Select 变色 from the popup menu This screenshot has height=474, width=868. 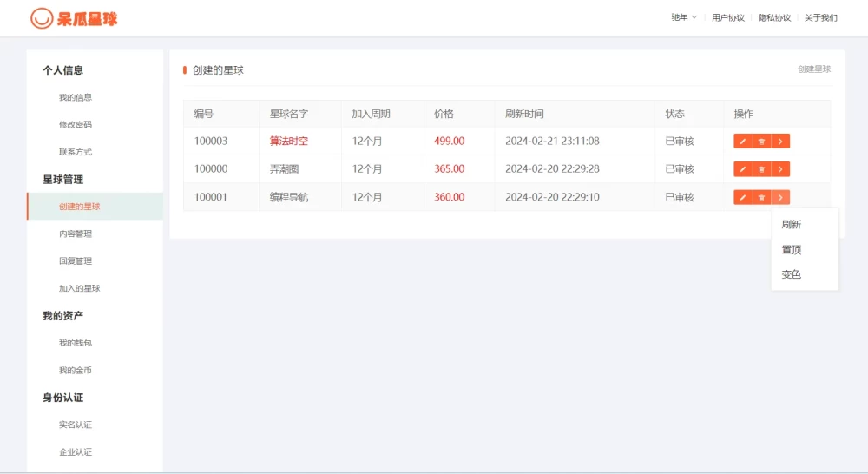[792, 274]
